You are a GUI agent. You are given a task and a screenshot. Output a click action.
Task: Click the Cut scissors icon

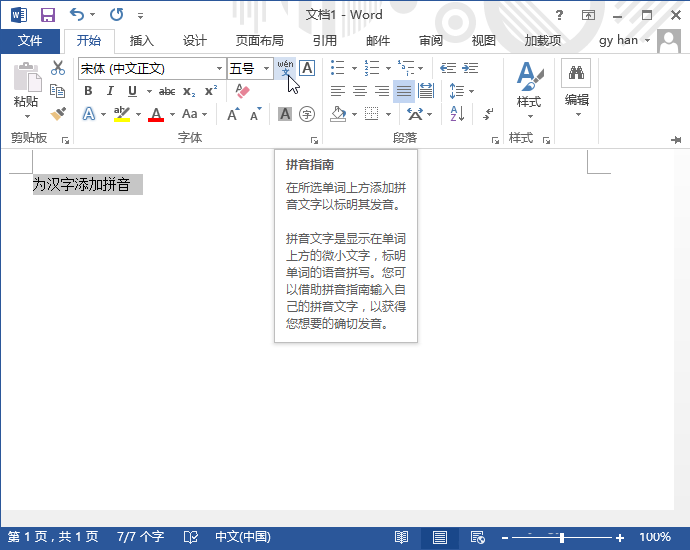(58, 68)
